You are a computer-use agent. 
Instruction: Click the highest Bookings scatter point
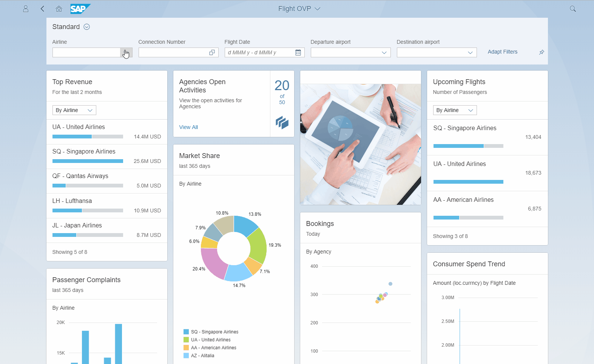click(x=390, y=284)
